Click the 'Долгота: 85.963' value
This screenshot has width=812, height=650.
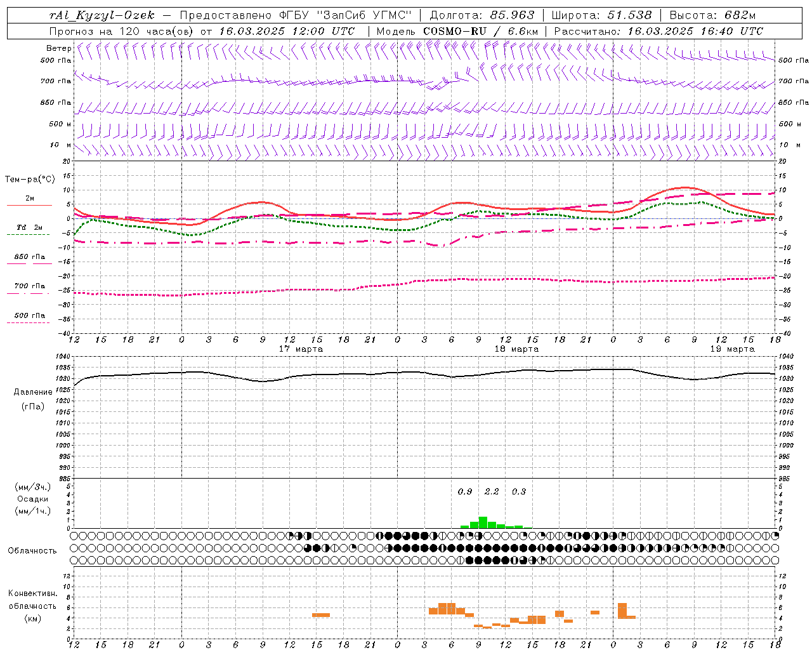tap(482, 15)
